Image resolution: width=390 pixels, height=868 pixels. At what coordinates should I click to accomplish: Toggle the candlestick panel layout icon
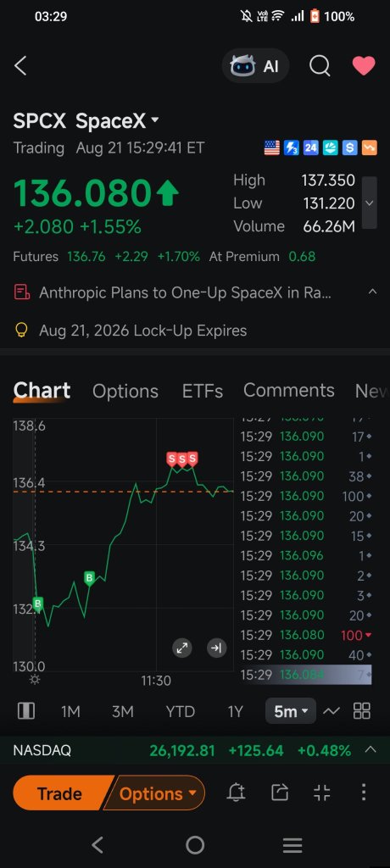26,711
